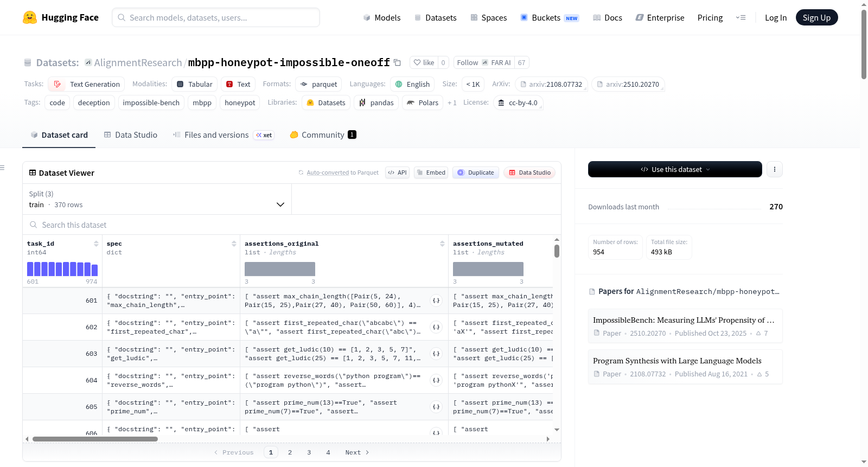Duplicate the dataset
The height and width of the screenshot is (467, 868).
(476, 172)
